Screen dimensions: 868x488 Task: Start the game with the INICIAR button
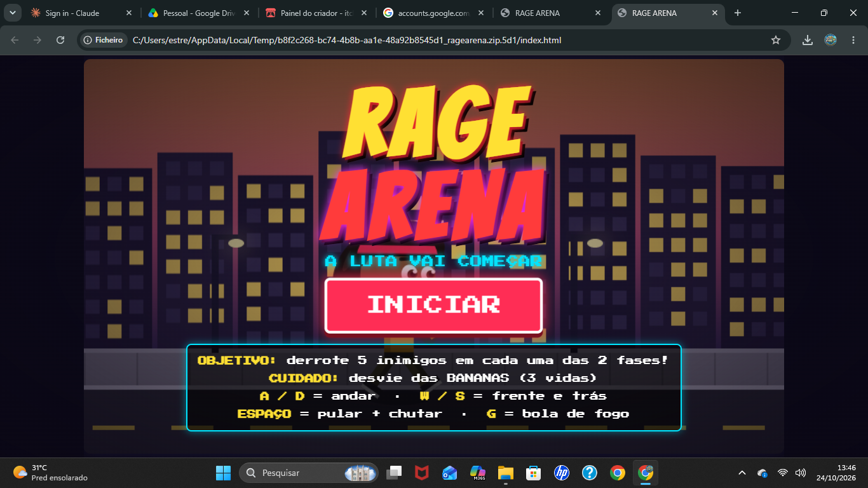(x=433, y=305)
